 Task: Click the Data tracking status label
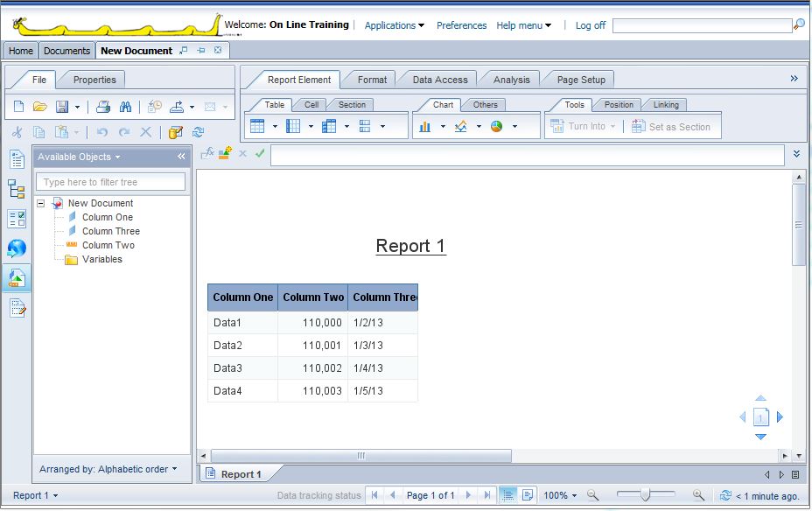pos(319,495)
